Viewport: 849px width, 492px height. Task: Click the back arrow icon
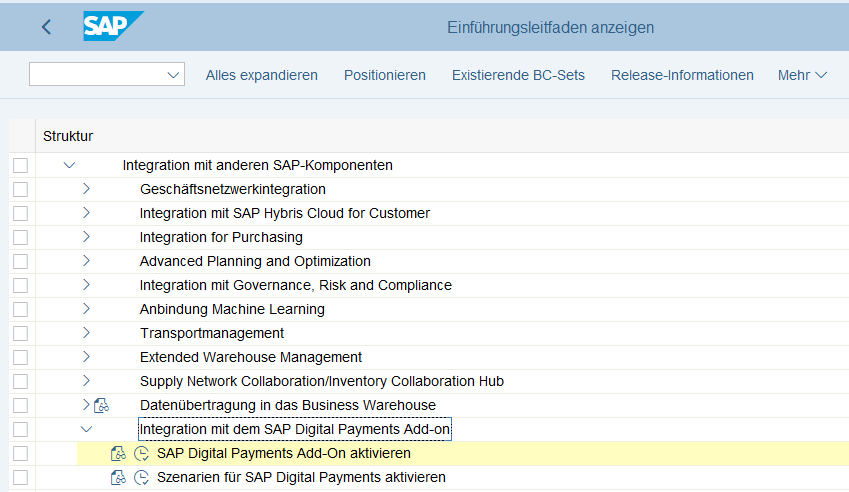tap(46, 27)
